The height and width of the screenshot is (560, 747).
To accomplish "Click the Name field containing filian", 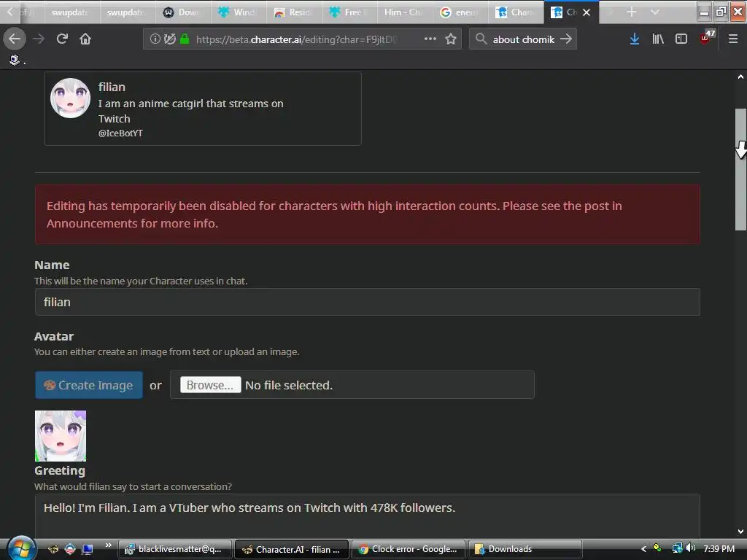I will (368, 302).
